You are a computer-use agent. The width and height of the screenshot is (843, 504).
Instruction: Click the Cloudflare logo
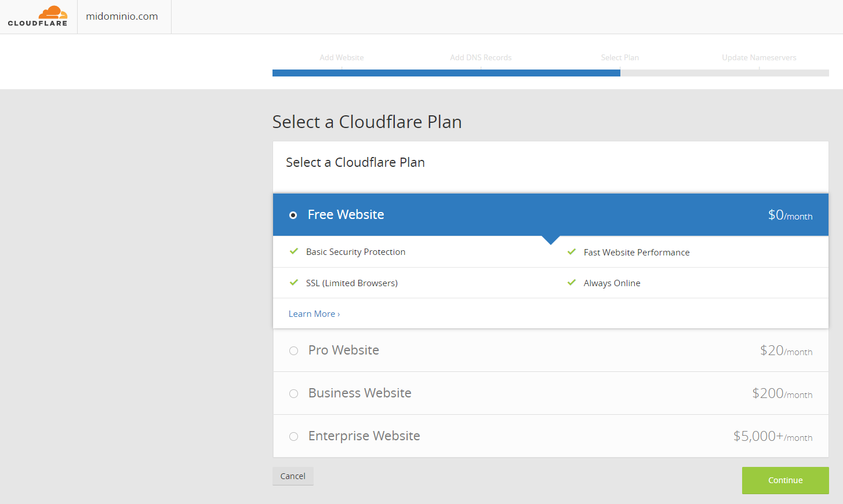tap(37, 16)
